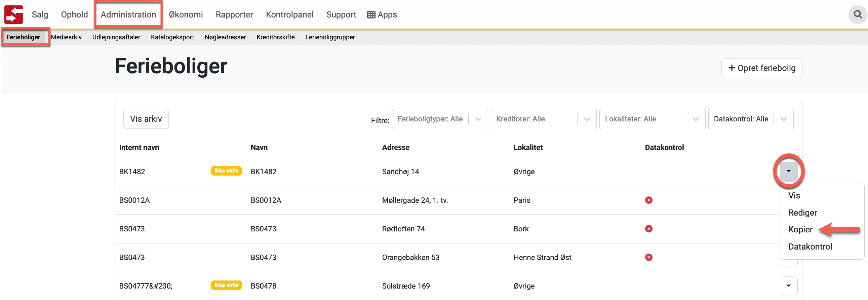Click red datakontrol error icon for Orangebakken 53
This screenshot has width=868, height=300.
click(648, 258)
